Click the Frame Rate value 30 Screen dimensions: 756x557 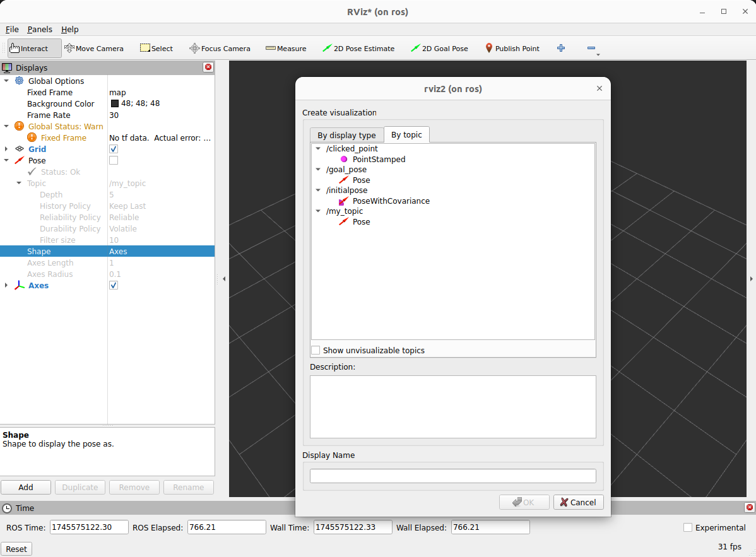(114, 115)
